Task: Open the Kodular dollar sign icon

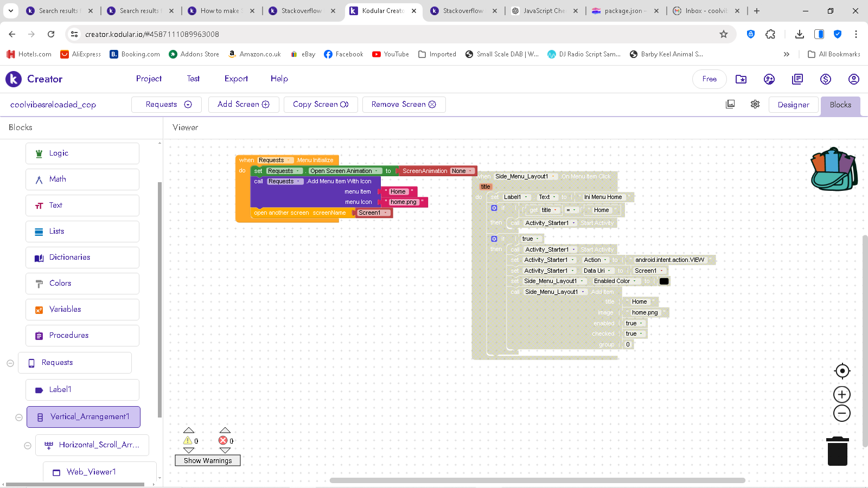Action: click(825, 79)
